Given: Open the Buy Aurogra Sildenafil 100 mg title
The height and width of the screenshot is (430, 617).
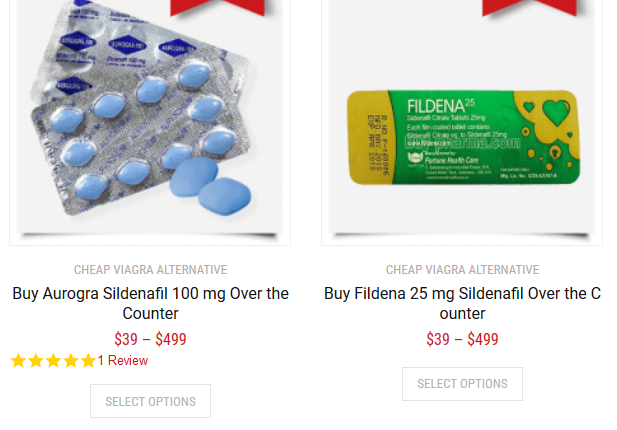Looking at the screenshot, I should pyautogui.click(x=150, y=303).
